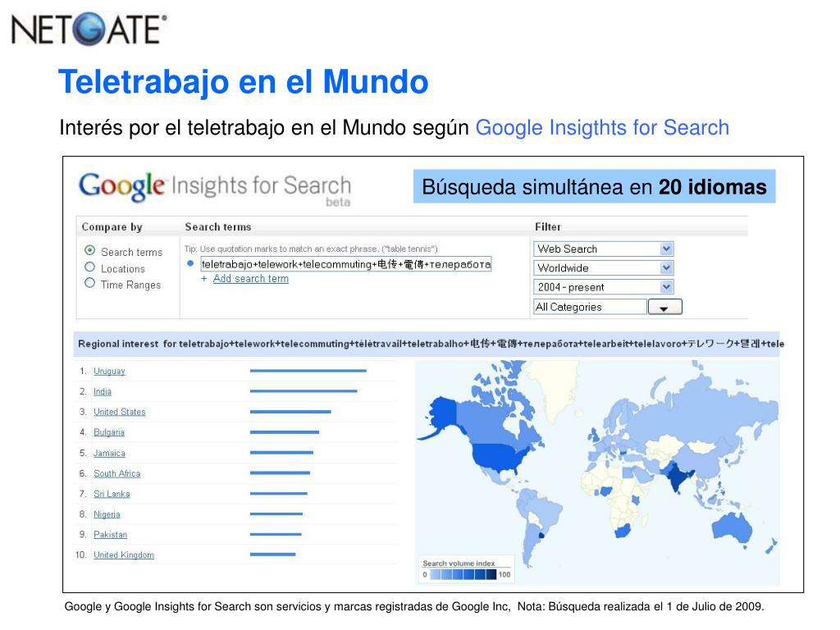Open the United States region link
Screen dimensions: 840x630
pyautogui.click(x=120, y=412)
